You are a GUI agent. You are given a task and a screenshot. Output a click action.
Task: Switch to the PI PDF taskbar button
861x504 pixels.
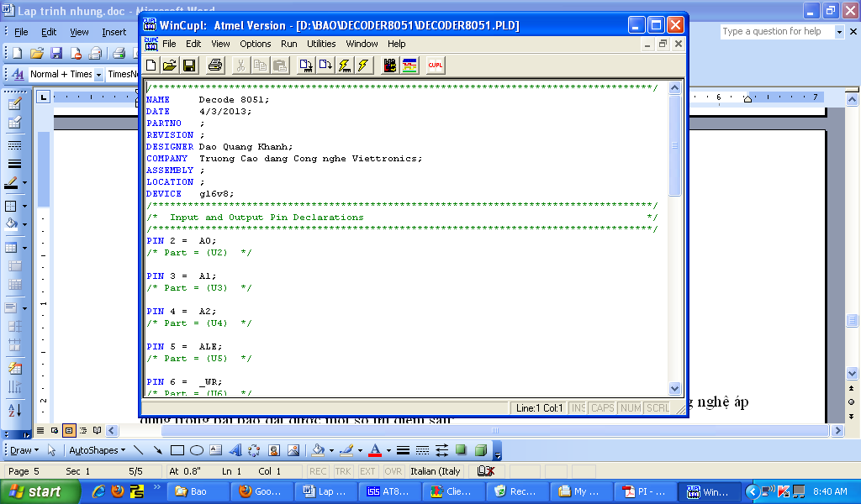click(645, 491)
